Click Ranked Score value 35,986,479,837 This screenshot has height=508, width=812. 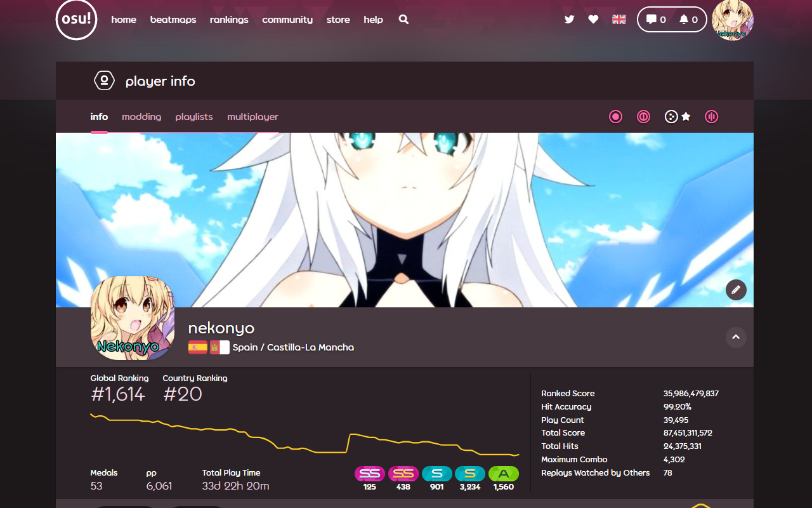click(x=691, y=394)
